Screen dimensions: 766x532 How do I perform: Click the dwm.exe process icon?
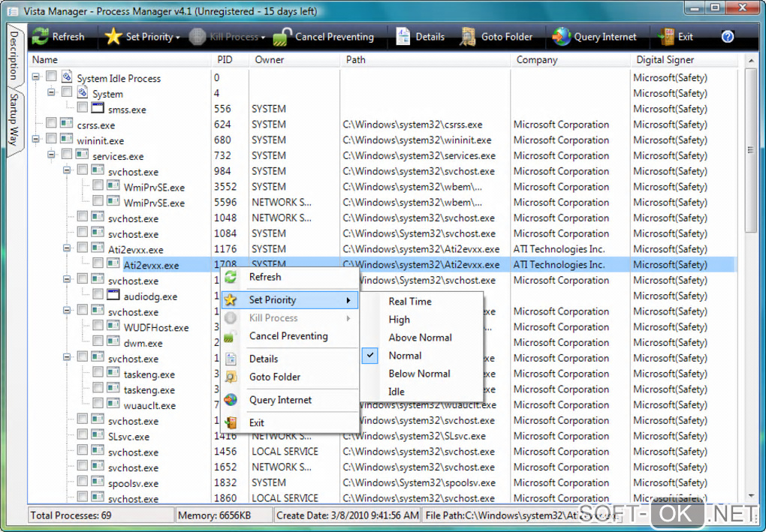[113, 341]
